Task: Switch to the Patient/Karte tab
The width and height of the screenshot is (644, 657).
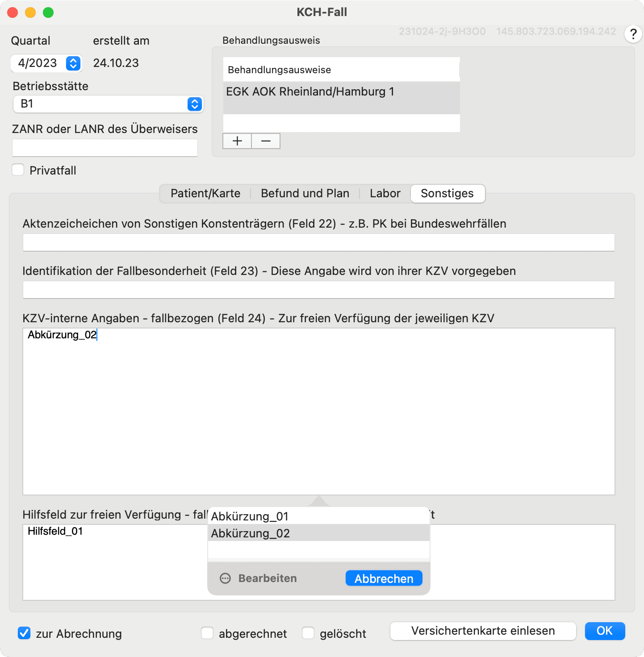Action: 205,194
